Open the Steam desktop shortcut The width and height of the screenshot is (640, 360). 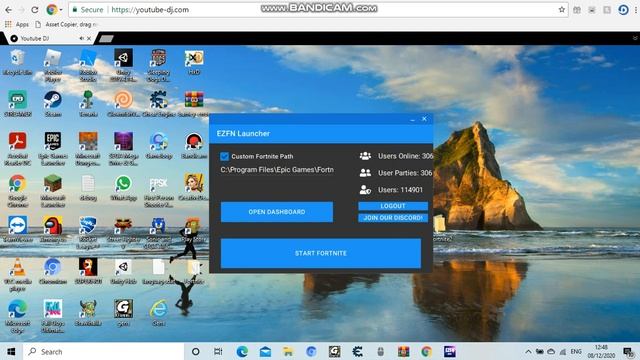(x=53, y=104)
